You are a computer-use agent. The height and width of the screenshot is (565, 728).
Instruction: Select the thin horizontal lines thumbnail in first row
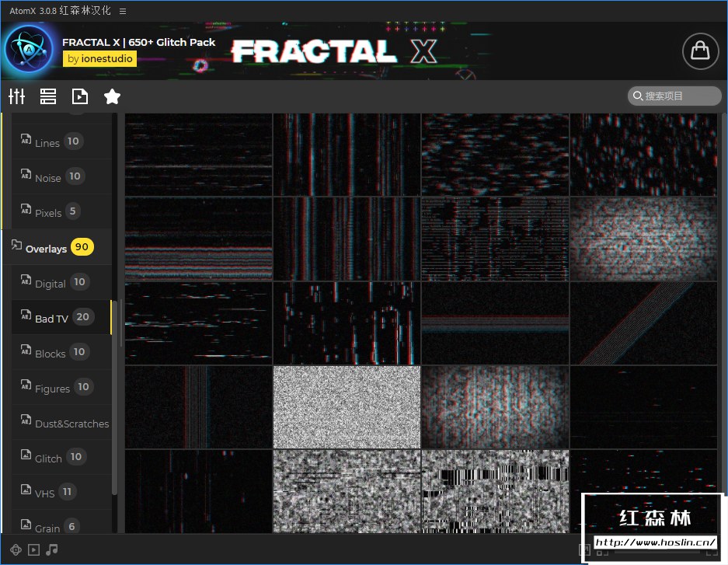[198, 155]
